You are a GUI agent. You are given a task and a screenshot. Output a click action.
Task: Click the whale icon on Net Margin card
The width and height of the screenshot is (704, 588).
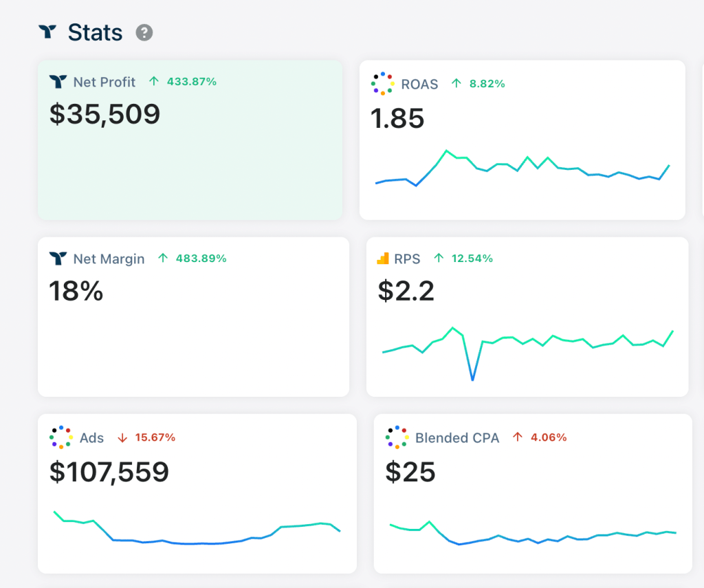[x=58, y=259]
